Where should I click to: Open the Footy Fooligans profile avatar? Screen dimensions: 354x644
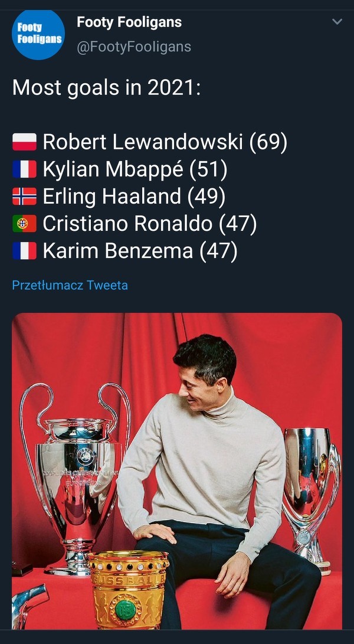[x=38, y=34]
